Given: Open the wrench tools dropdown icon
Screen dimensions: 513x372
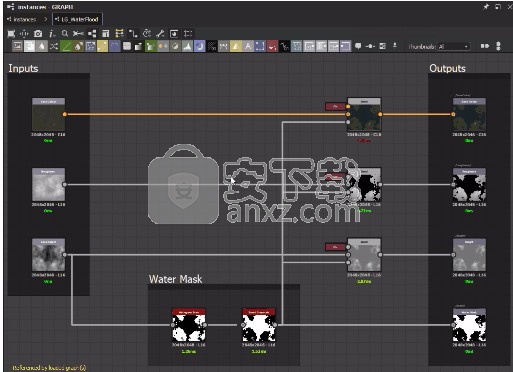Looking at the screenshot, I should point(160,34).
